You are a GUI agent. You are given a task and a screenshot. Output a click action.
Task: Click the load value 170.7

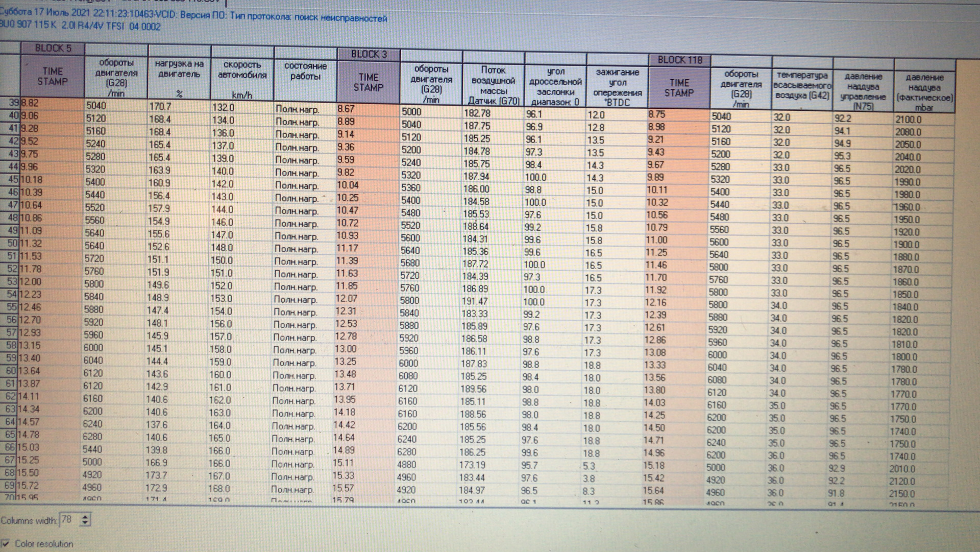tap(160, 107)
